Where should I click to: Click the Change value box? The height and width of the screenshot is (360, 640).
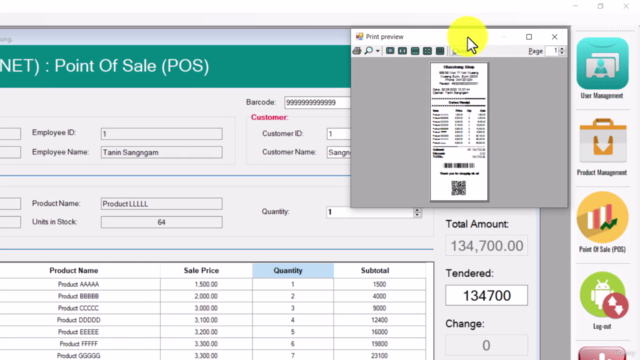(x=486, y=345)
